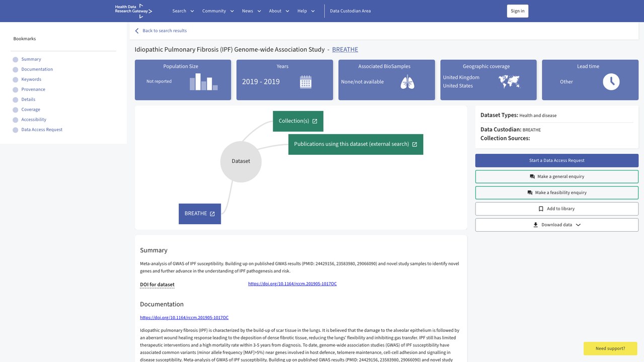Click the Population Size bar chart icon
Viewport: 644px width, 362px height.
pos(204,81)
